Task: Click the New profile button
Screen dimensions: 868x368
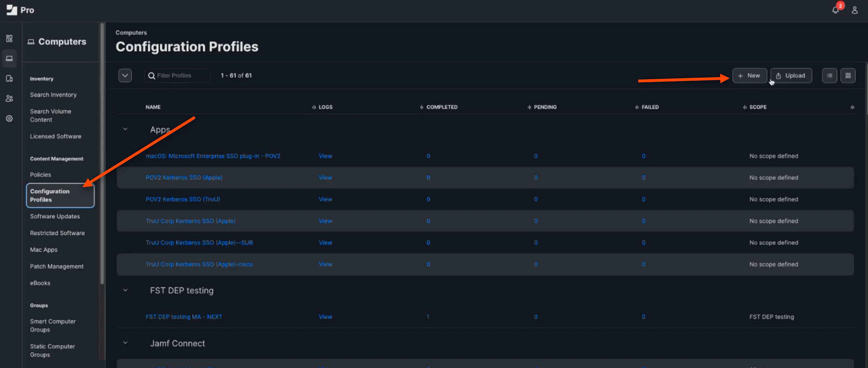Action: [x=749, y=75]
